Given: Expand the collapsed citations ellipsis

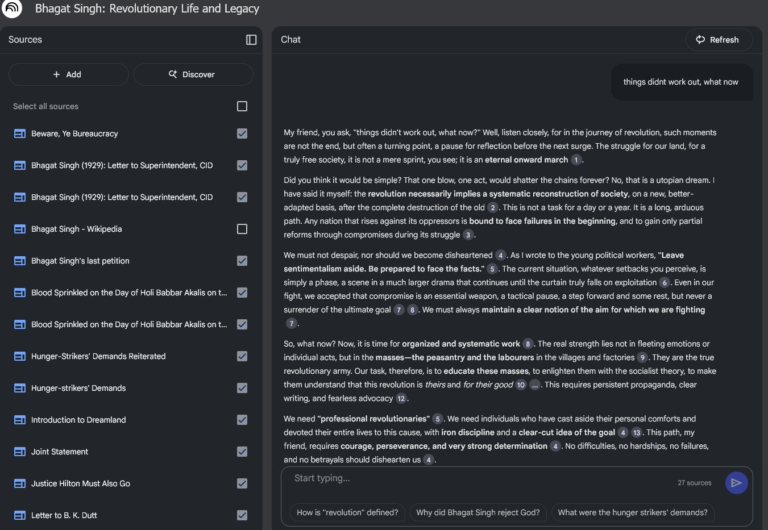Looking at the screenshot, I should point(535,384).
